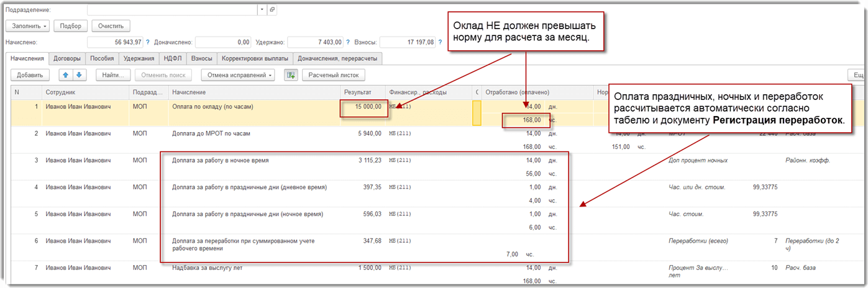
Task: Go to the Удержания tab
Action: (x=139, y=58)
